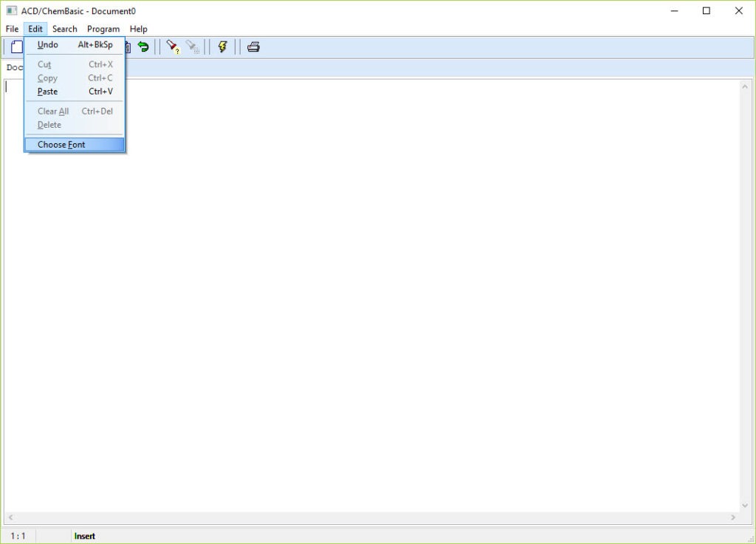Screen dimensions: 756x544
Task: Click the 1:1 cursor position in status bar
Action: (18, 537)
